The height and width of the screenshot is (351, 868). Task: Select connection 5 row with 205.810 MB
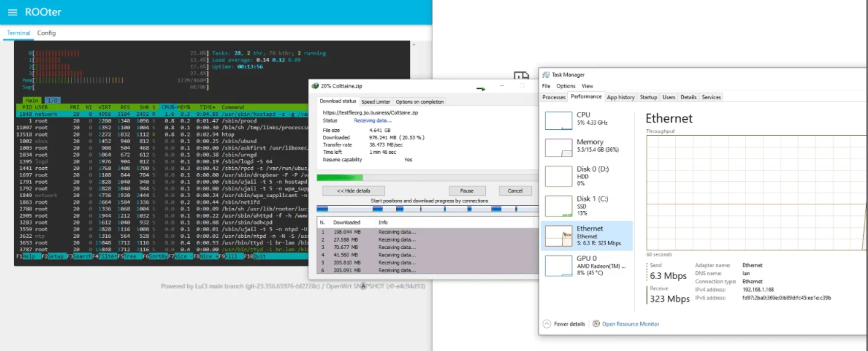tap(427, 262)
